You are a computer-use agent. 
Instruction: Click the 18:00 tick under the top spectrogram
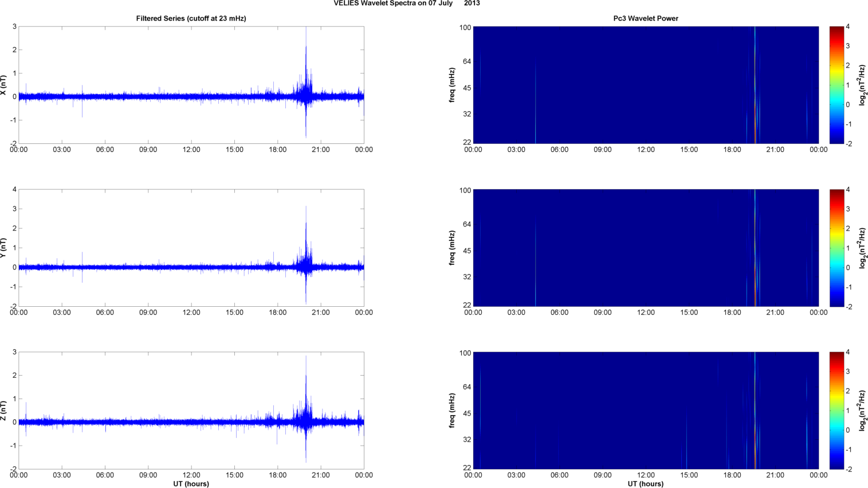tap(732, 150)
